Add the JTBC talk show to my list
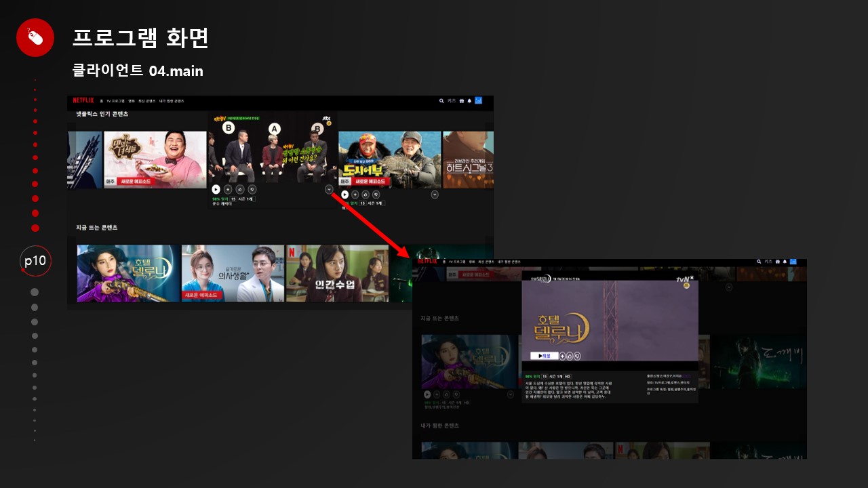The height and width of the screenshot is (488, 868). (x=228, y=190)
